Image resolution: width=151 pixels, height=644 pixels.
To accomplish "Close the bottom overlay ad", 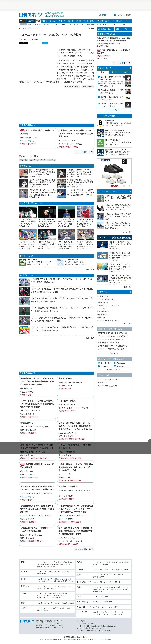I will (149, 441).
